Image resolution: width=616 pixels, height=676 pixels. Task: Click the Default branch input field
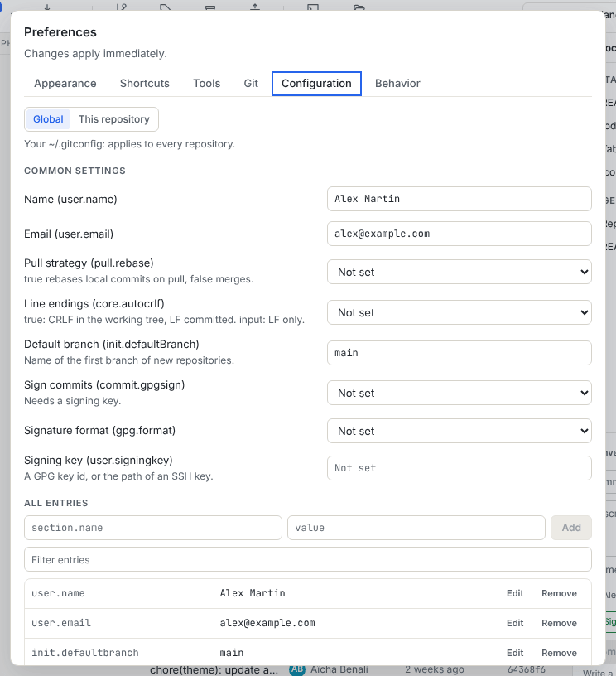click(460, 353)
